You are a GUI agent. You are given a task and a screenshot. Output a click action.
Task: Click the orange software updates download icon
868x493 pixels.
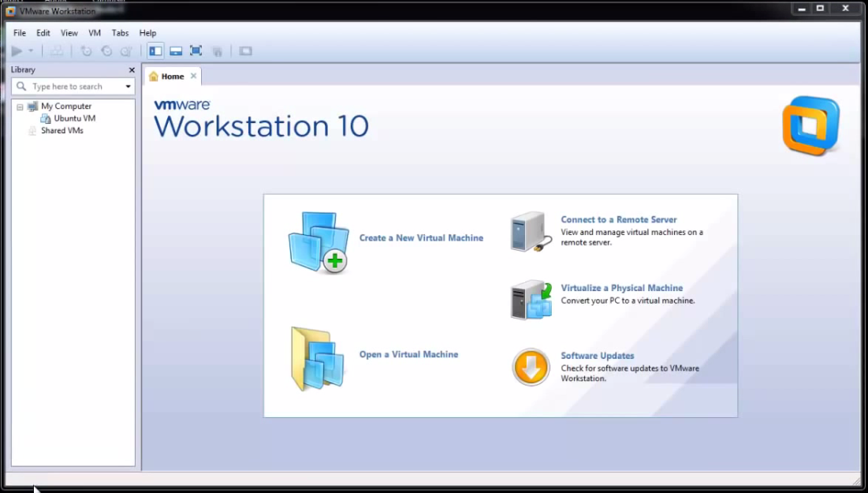[x=531, y=367]
